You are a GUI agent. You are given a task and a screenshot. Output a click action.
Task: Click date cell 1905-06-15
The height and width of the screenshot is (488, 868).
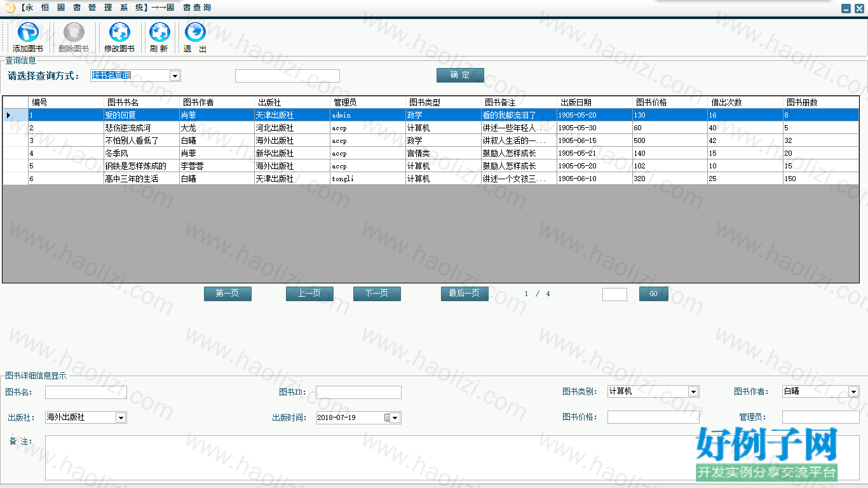(x=595, y=140)
